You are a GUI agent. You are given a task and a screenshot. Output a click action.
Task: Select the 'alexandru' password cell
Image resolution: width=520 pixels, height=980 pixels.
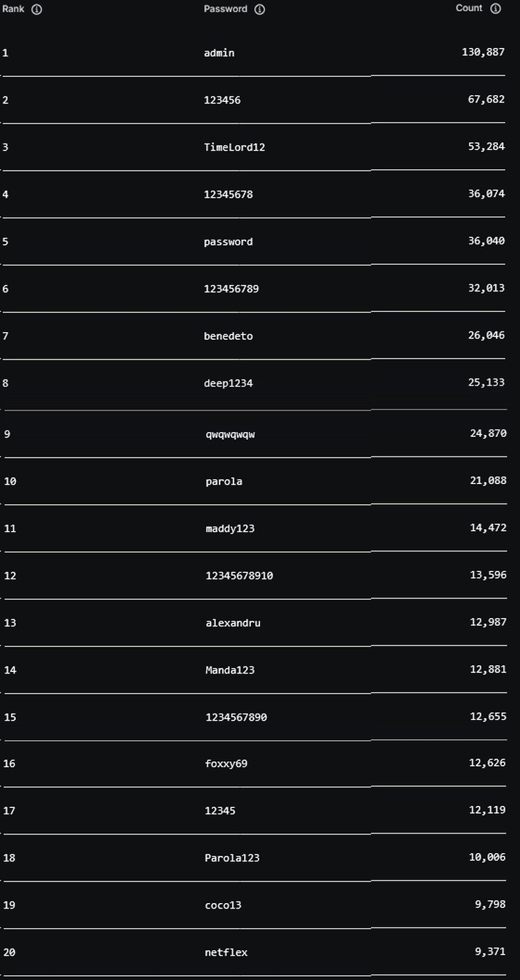(x=233, y=623)
